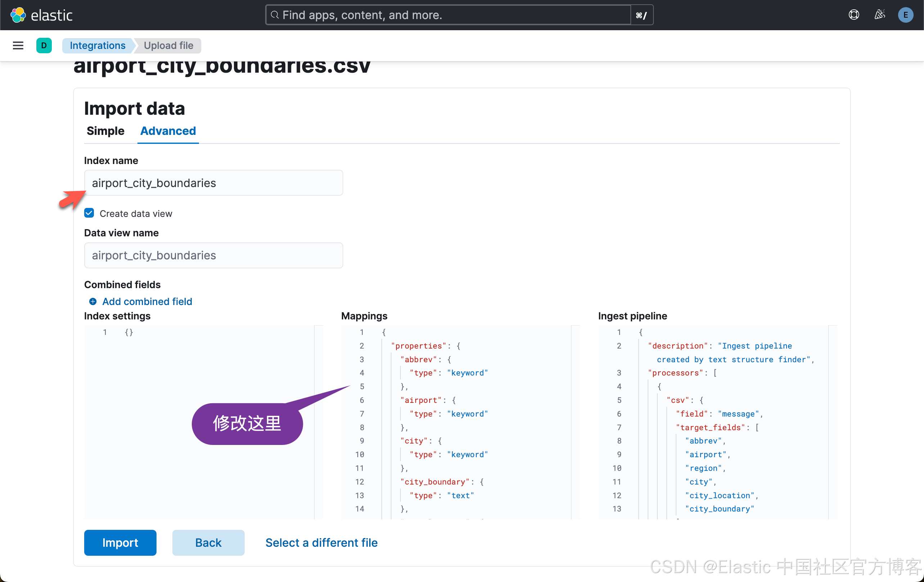
Task: Click the green D space avatar
Action: 44,46
